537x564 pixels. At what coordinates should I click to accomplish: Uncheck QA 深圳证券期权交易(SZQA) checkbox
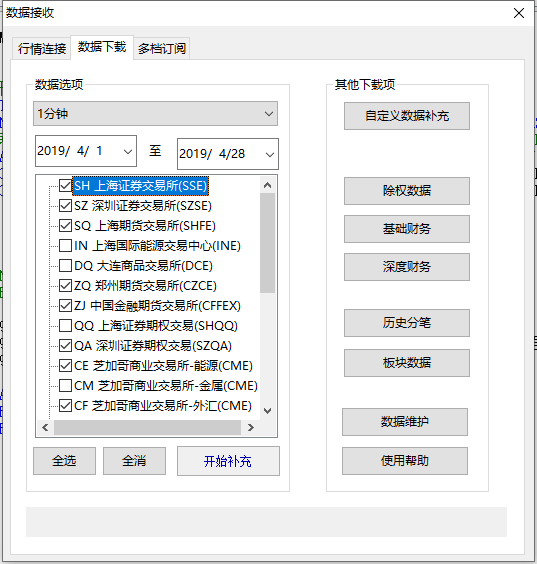click(65, 346)
